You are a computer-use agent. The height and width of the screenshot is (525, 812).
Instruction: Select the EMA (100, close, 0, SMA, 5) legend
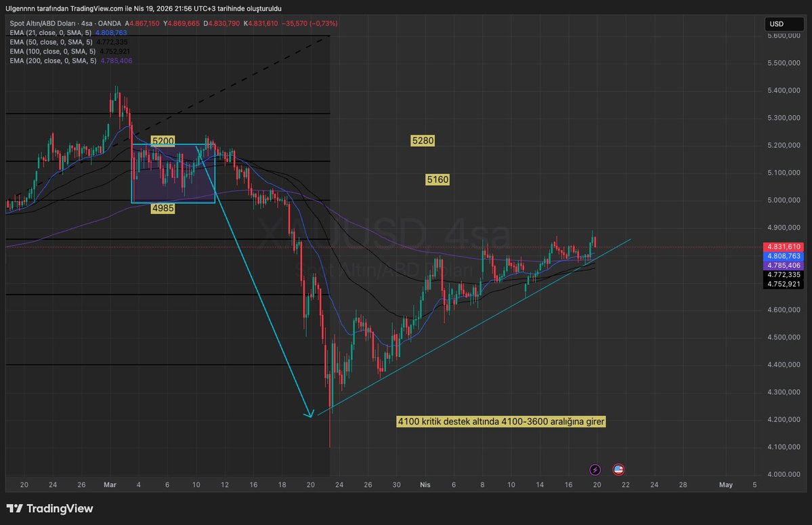[x=53, y=51]
